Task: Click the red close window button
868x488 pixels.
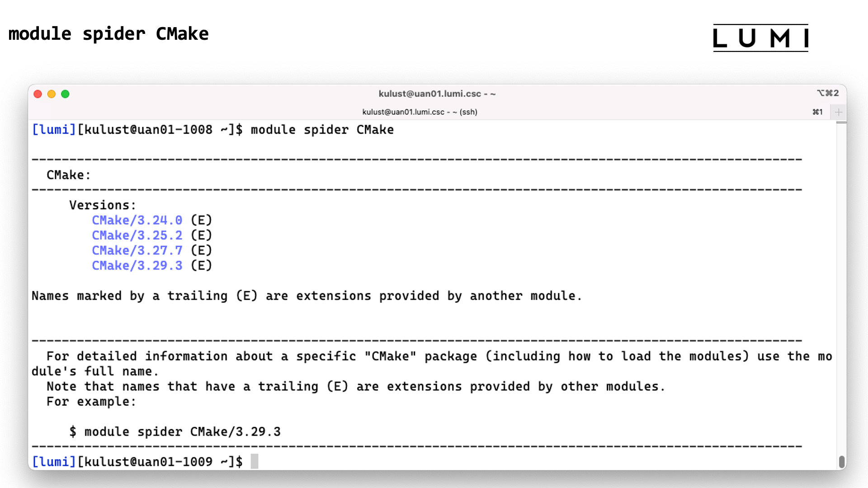Action: [38, 94]
